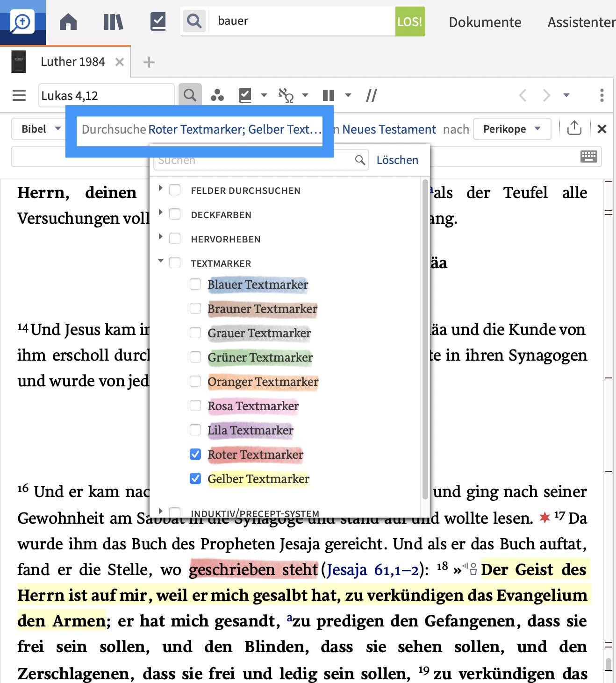This screenshot has width=616, height=683.
Task: Click the link set icon
Action: [x=286, y=95]
